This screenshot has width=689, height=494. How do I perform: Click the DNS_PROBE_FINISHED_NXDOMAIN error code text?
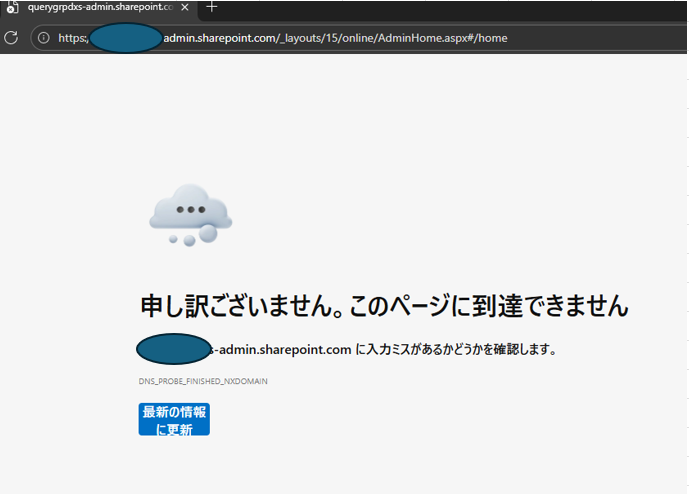click(203, 381)
